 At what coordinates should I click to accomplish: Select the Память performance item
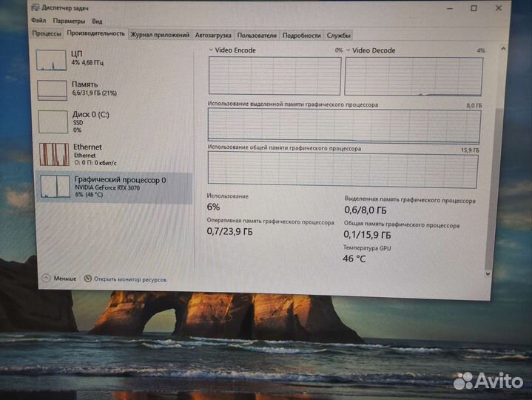tap(115, 90)
